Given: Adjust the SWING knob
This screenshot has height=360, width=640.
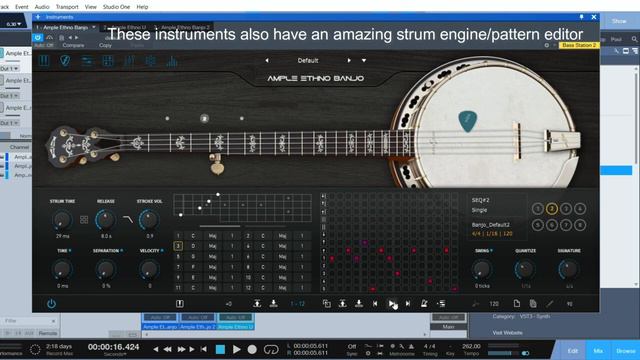Looking at the screenshot, I should click(482, 270).
